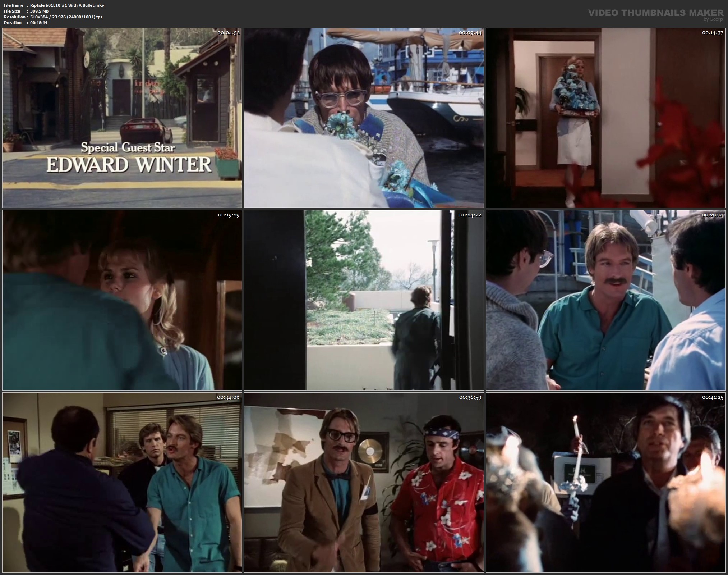Click the 00:09:44 timestamp label
This screenshot has width=728, height=575.
point(470,33)
